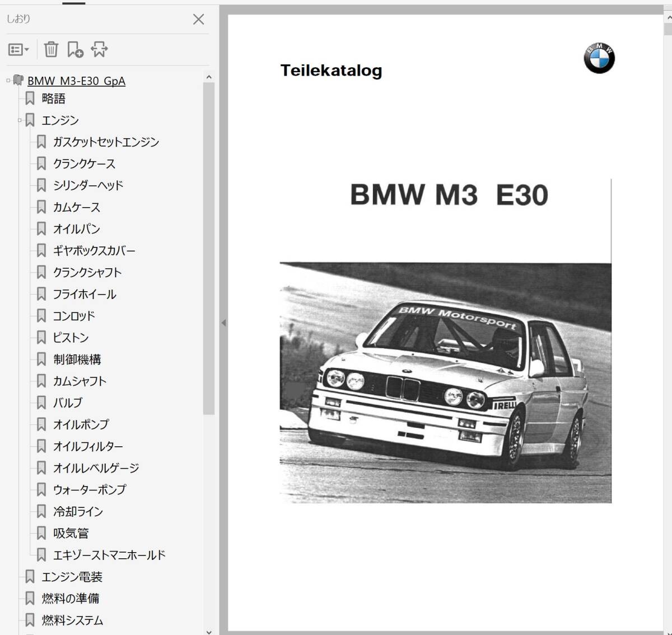This screenshot has height=635, width=672.
Task: Go to ピストン bookmark
Action: point(71,338)
